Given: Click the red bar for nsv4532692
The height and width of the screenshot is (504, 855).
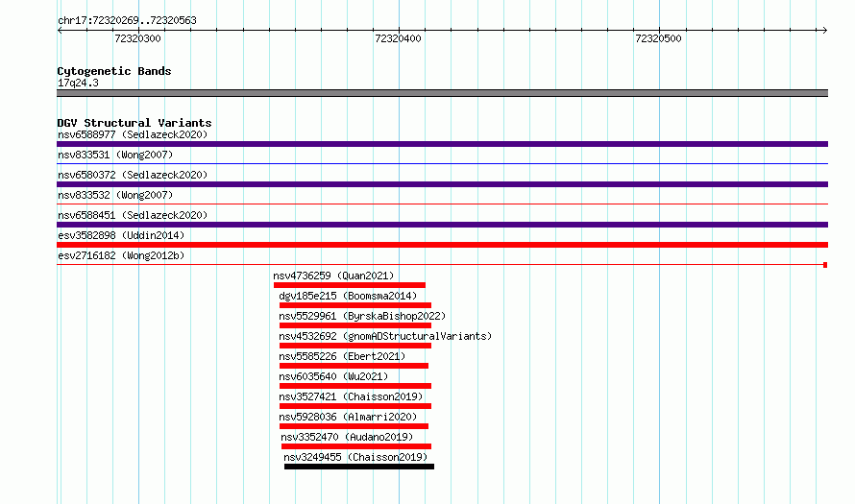Looking at the screenshot, I should pyautogui.click(x=355, y=346).
